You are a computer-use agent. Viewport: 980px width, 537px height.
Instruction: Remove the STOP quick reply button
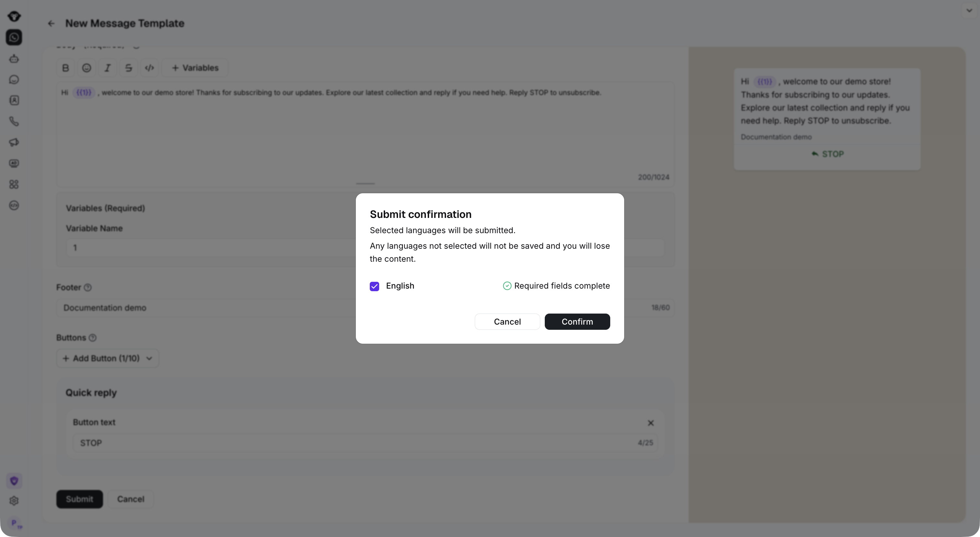pos(650,423)
